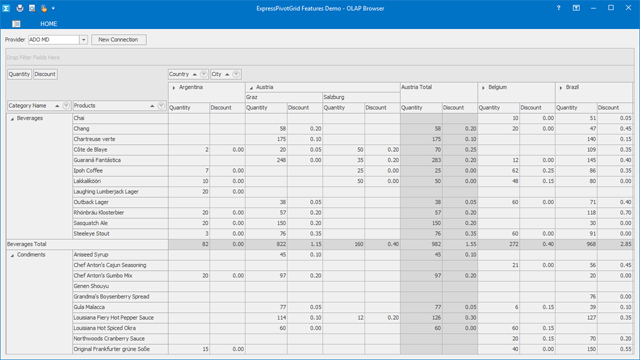Screen dimensions: 640x360
Task: Collapse the Austria column group
Action: [x=251, y=88]
